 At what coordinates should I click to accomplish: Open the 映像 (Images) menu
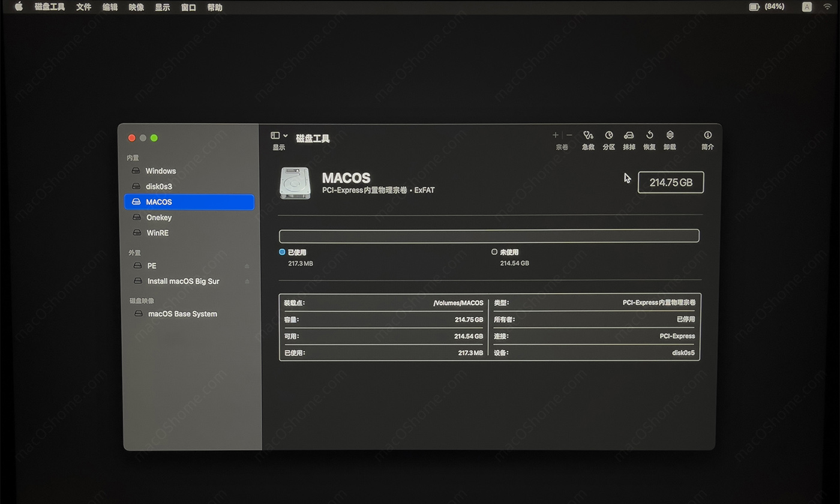pyautogui.click(x=136, y=7)
